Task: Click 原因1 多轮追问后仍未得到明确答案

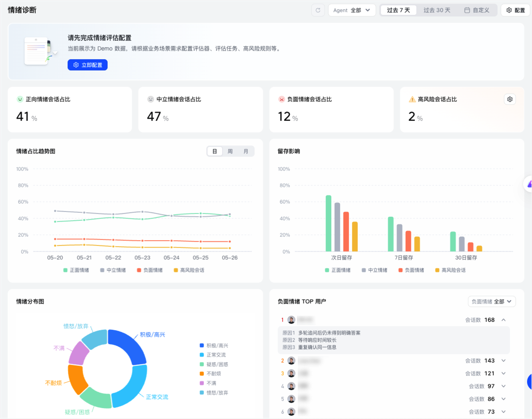Action: 321,333
